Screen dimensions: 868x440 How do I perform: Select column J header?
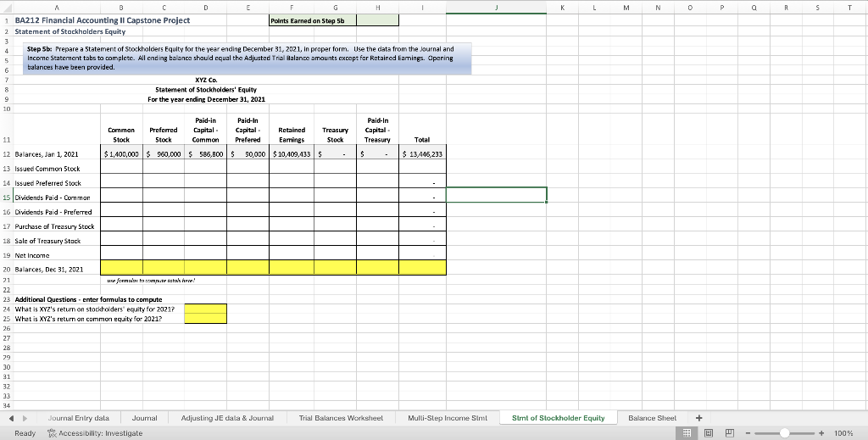[x=496, y=7]
